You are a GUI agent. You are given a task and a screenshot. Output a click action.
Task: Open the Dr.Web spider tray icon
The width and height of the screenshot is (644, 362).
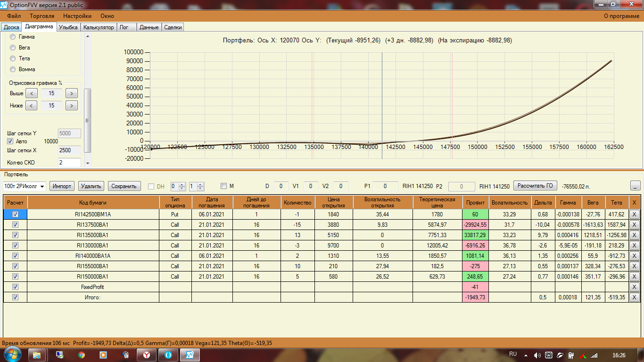tap(549, 355)
